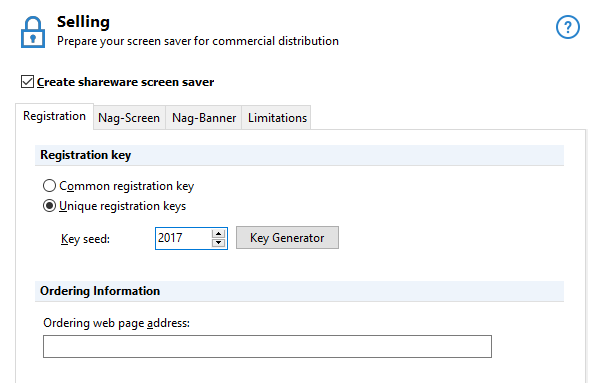Click the 'Prepare your screen saver' subtitle
This screenshot has height=383, width=602.
coord(198,41)
